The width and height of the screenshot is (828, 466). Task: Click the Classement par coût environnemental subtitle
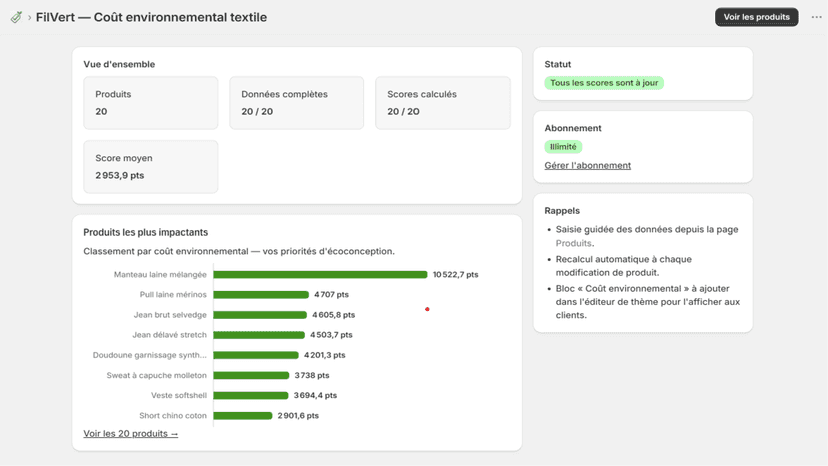239,251
